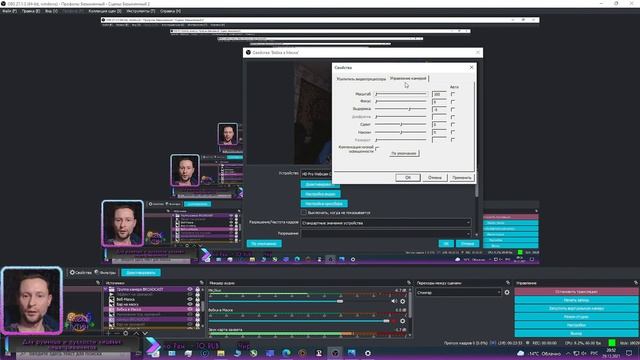
Task: Click 'Запустить виртуальную камеру' button
Action: click(x=577, y=309)
